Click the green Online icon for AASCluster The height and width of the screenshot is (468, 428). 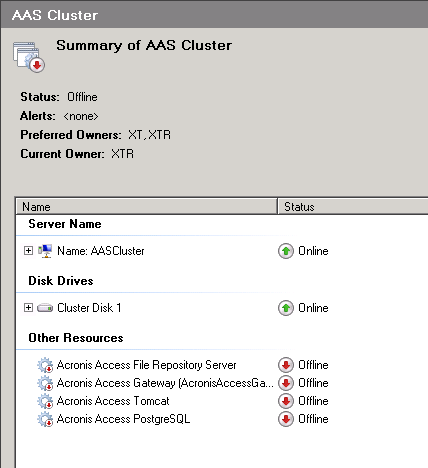coord(286,251)
